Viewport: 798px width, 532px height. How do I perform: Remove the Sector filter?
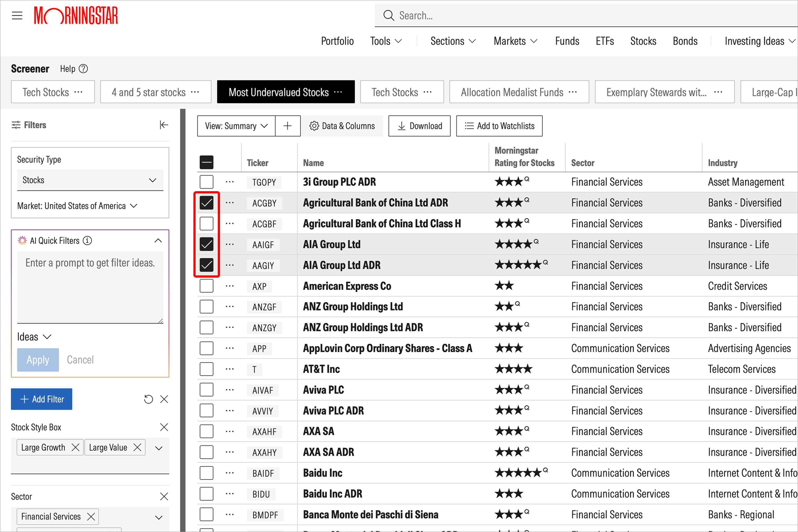164,497
